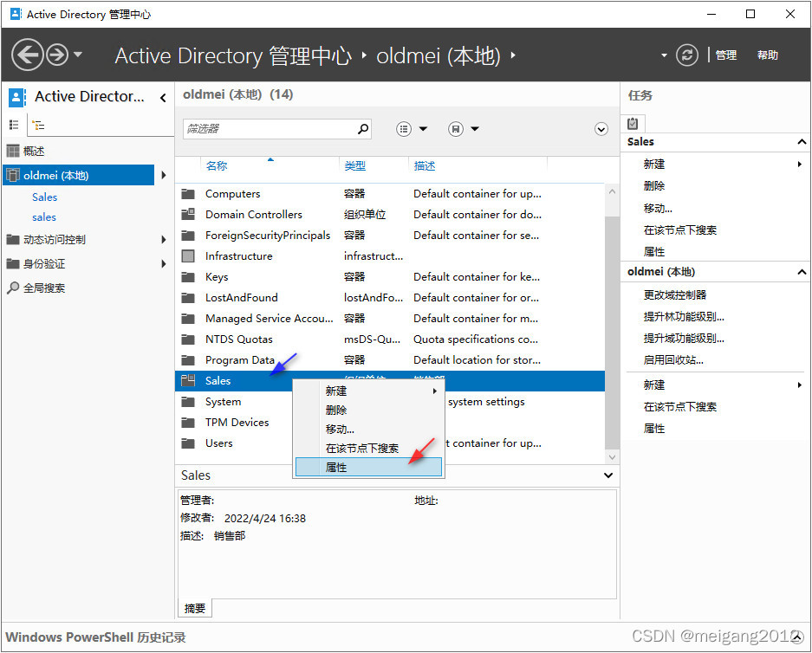Click 启用回收站... task
The height and width of the screenshot is (653, 812).
coord(673,360)
